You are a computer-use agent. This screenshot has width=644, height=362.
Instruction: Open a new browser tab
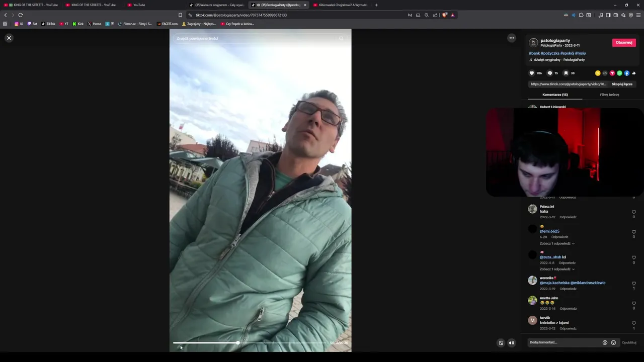coord(376,5)
